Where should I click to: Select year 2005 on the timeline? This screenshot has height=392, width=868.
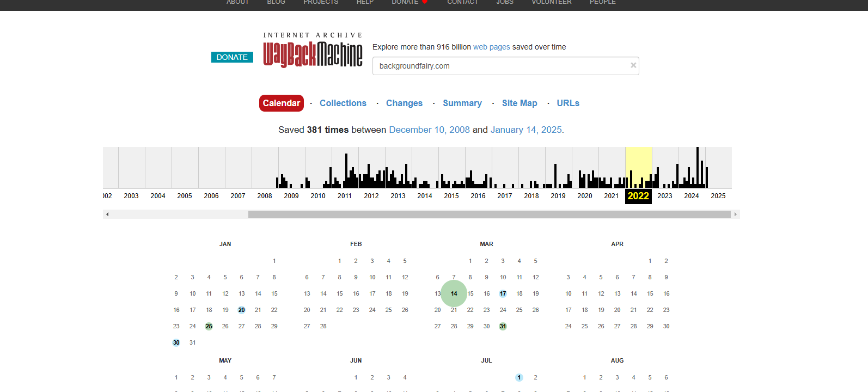pos(185,196)
